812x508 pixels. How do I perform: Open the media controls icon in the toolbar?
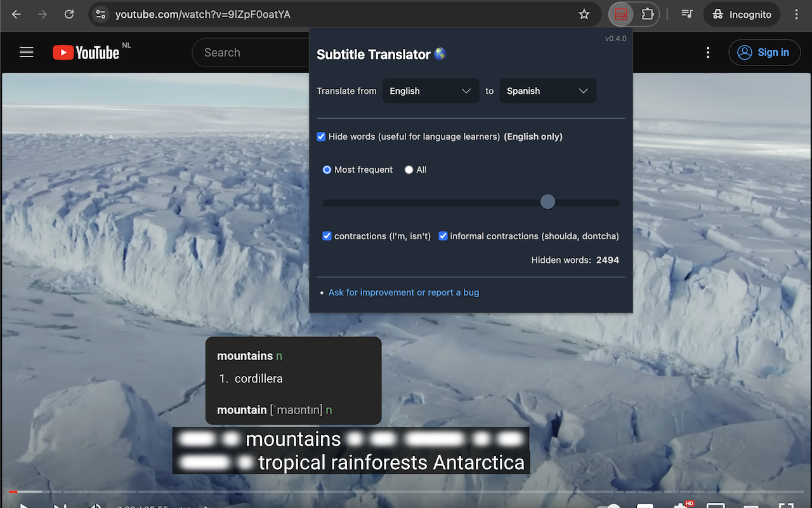click(687, 15)
